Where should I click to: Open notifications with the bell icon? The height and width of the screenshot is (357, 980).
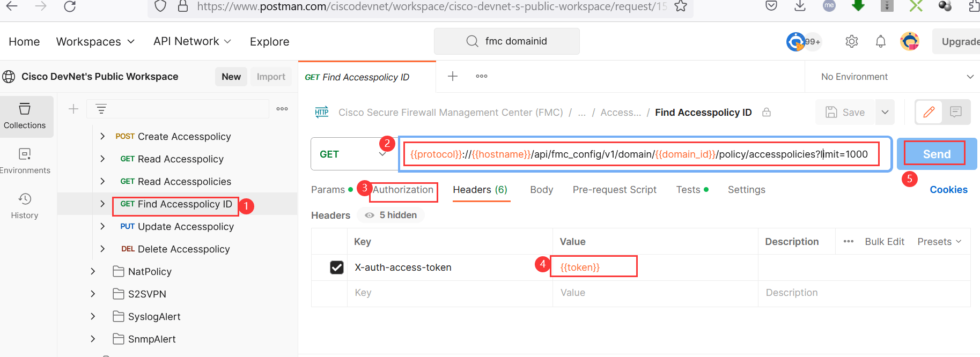tap(880, 41)
